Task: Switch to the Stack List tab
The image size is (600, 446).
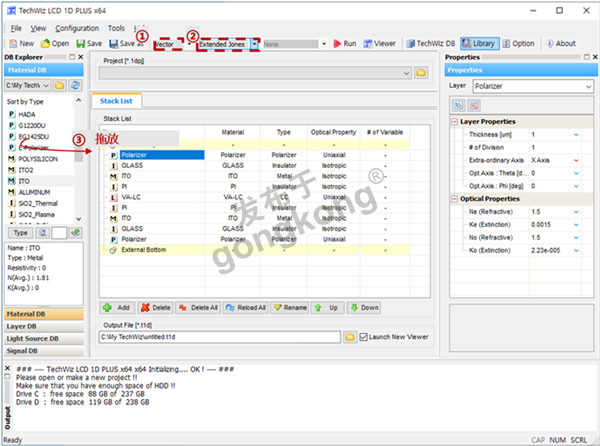Action: point(116,101)
